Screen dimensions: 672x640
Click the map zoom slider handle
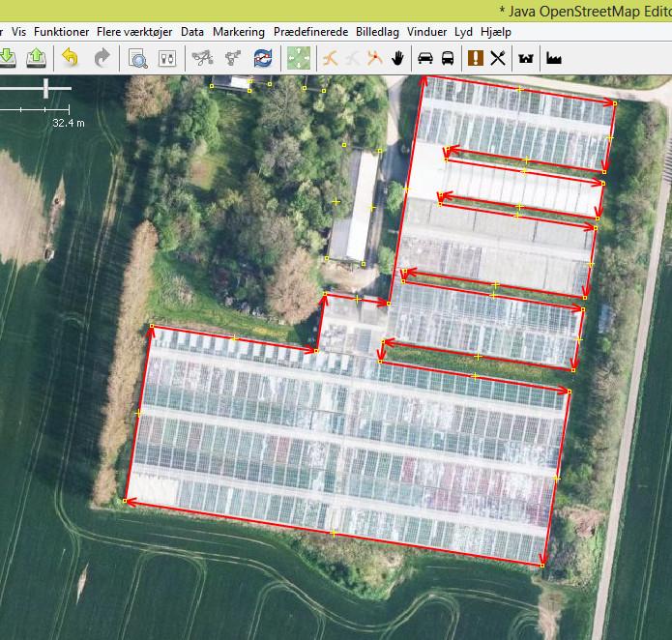pyautogui.click(x=45, y=88)
